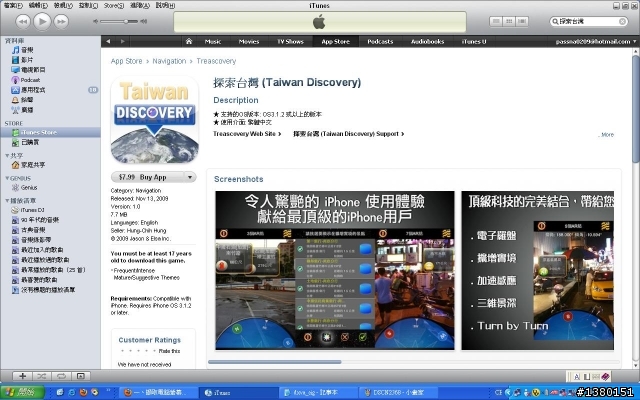Clear the search field text

[622, 21]
